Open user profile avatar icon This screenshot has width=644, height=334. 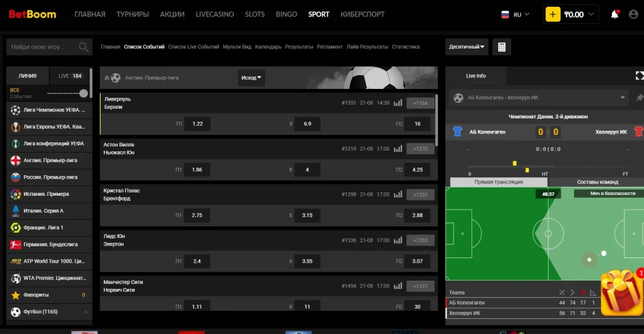pyautogui.click(x=633, y=14)
